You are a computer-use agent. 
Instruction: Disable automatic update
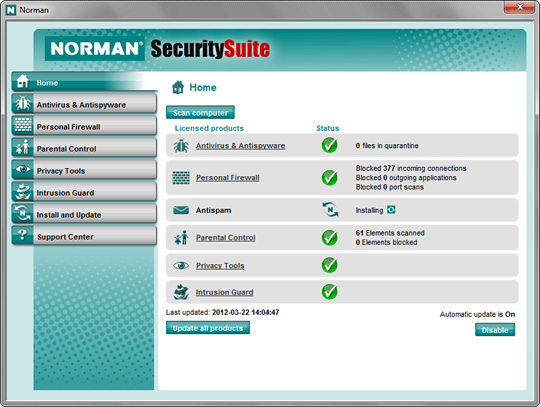[x=495, y=330]
